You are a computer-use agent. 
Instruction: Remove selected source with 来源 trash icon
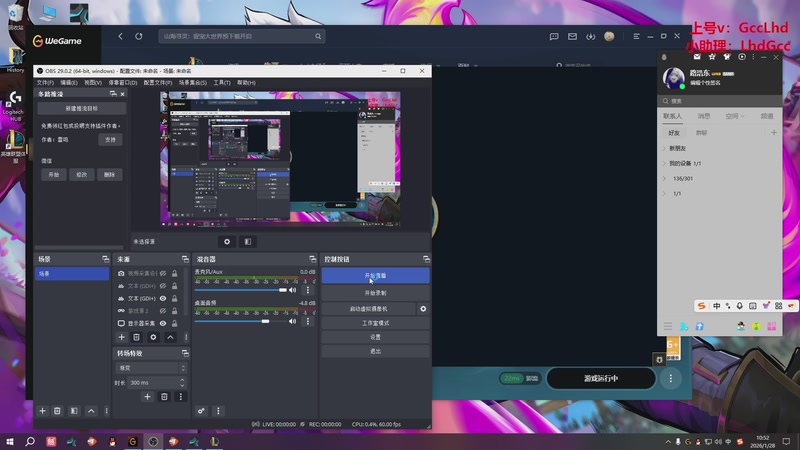pyautogui.click(x=136, y=337)
